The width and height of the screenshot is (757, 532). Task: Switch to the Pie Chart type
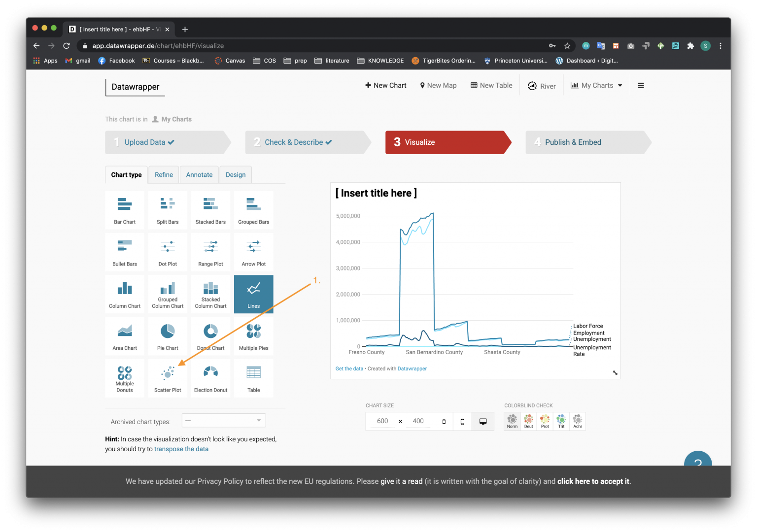(168, 336)
